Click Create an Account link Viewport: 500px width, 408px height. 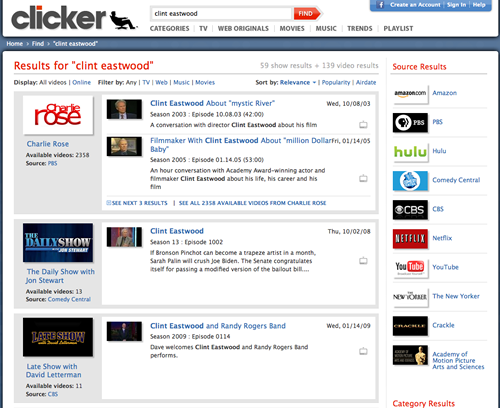pyautogui.click(x=415, y=5)
